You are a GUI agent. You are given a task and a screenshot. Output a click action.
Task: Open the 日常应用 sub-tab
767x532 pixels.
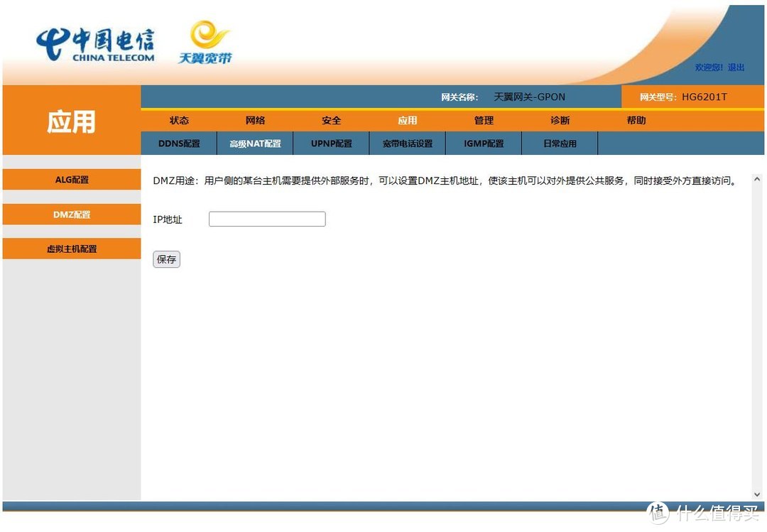pos(560,143)
